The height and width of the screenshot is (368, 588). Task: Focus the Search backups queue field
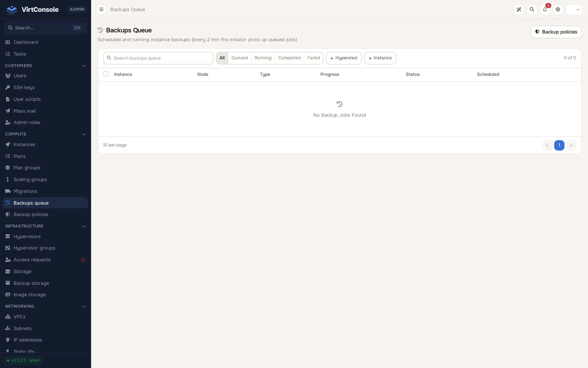[x=158, y=58]
